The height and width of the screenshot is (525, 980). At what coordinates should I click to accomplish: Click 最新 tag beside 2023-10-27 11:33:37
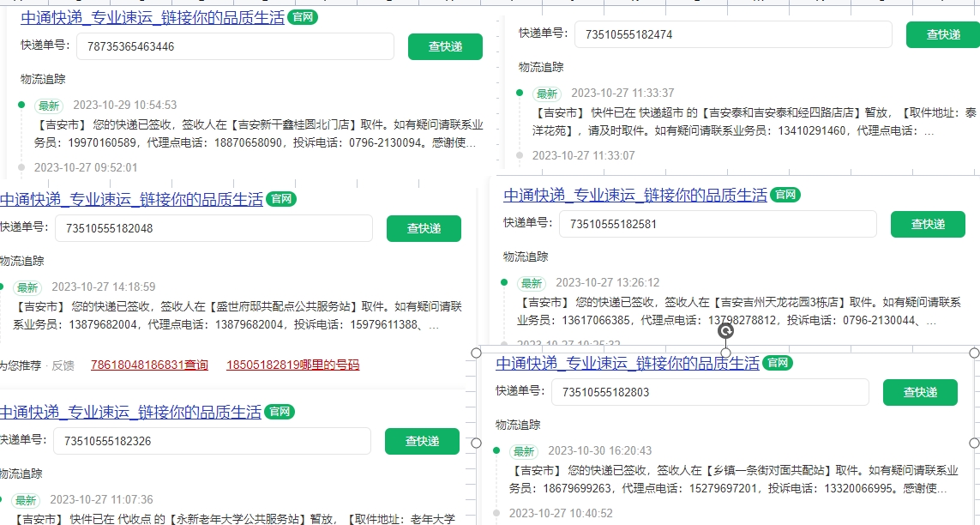[x=547, y=94]
